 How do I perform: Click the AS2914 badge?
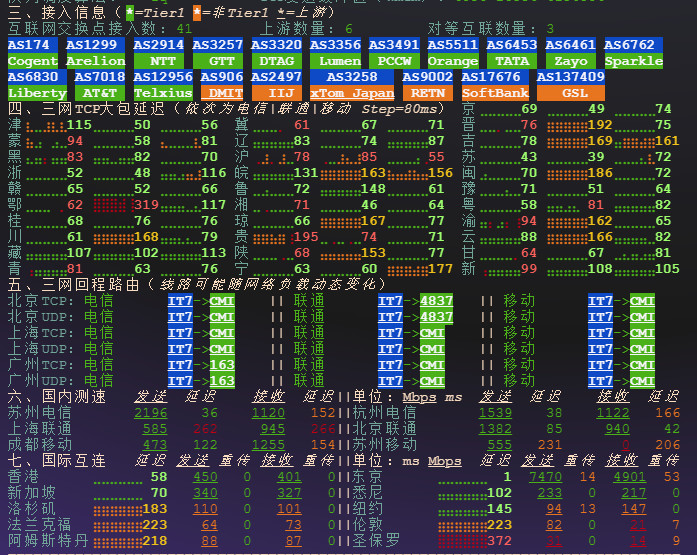(159, 45)
